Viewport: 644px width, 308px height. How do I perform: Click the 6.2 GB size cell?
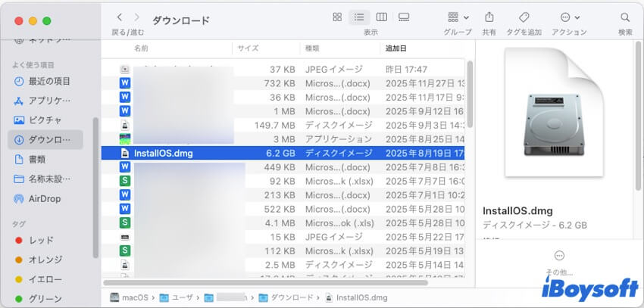pos(280,154)
